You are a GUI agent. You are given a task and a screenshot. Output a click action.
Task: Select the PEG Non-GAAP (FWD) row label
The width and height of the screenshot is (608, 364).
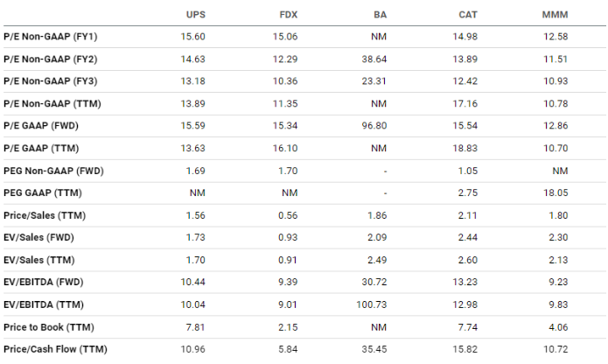(53, 171)
